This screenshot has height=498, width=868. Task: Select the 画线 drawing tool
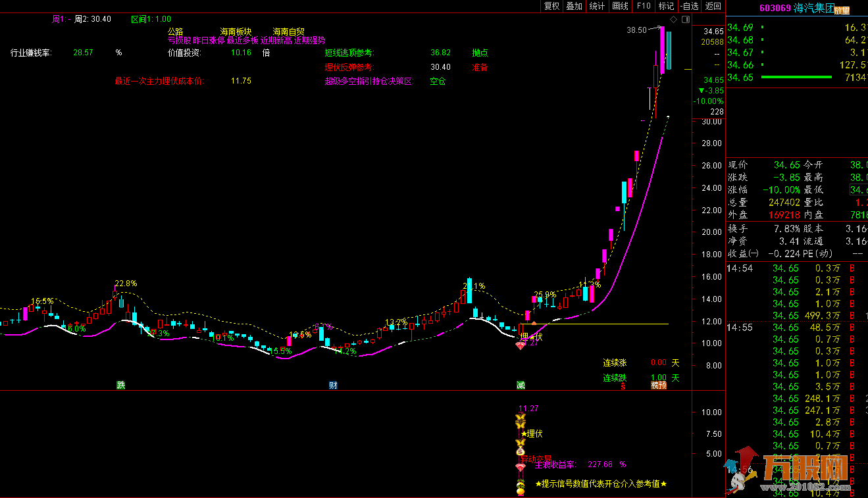click(621, 6)
